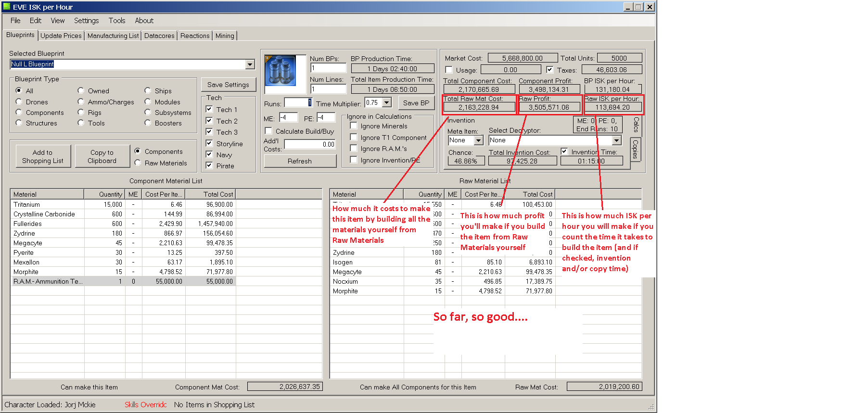Open the Calcs side tab

pos(636,125)
